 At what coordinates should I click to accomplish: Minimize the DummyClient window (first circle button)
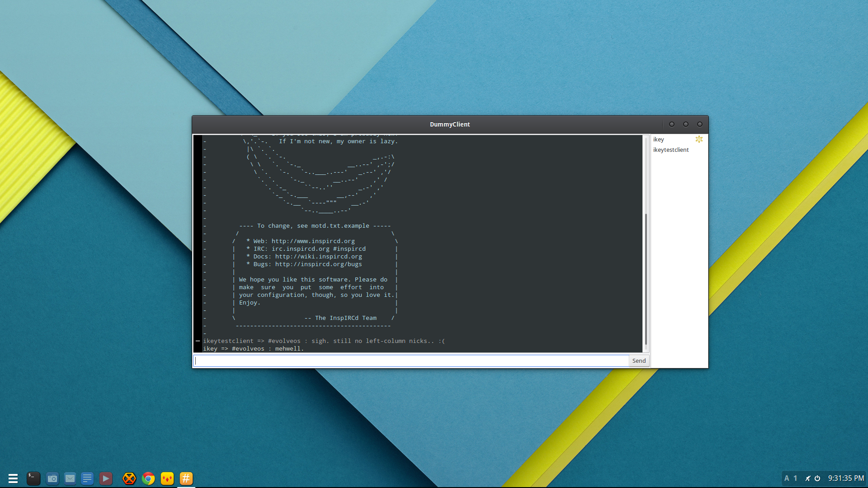[672, 124]
